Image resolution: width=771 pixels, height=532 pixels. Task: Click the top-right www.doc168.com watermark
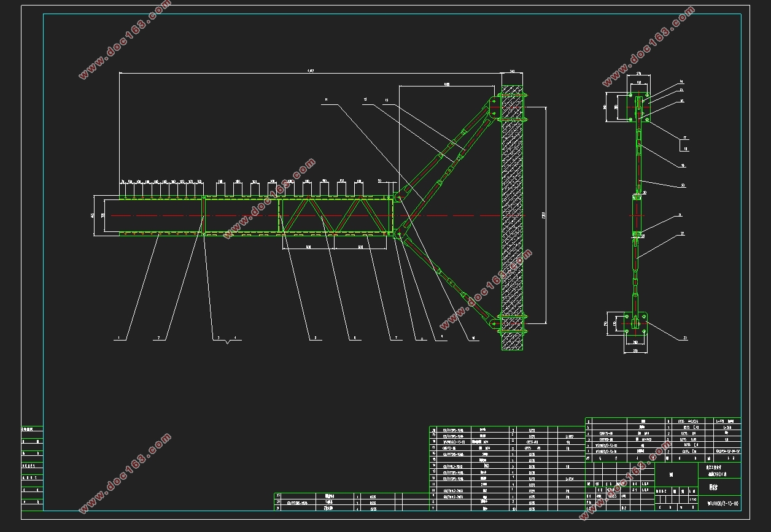coord(649,46)
